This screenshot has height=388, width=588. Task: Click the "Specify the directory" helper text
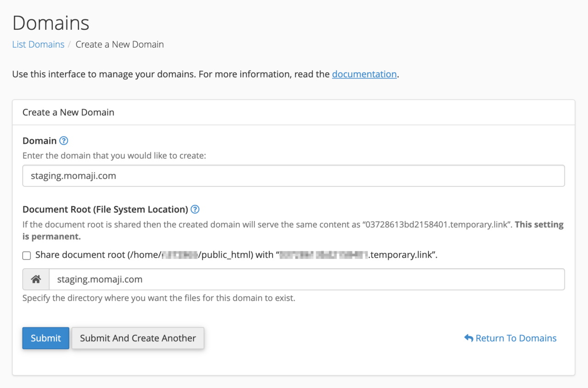(158, 298)
